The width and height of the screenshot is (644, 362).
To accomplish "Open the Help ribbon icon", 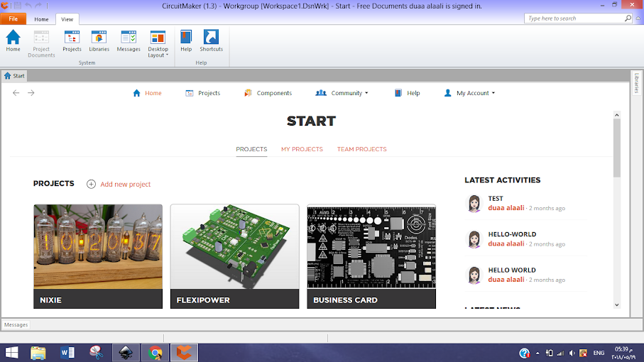I will (x=186, y=40).
